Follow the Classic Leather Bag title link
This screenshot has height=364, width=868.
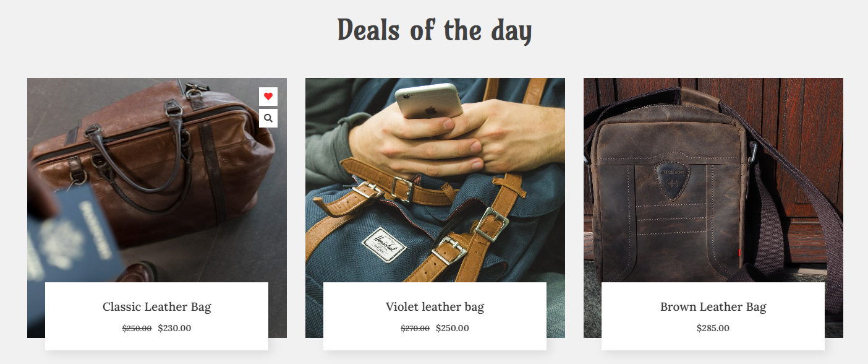tap(157, 306)
